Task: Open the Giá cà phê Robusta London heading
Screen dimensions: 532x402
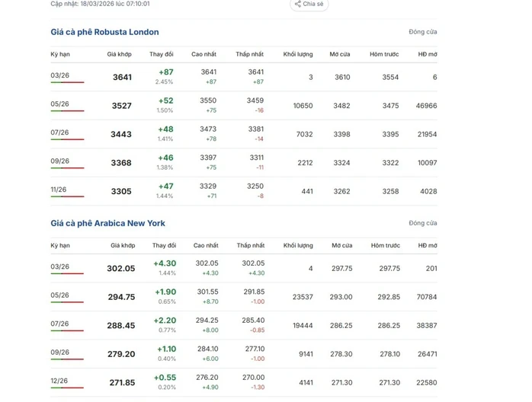Action: tap(104, 32)
